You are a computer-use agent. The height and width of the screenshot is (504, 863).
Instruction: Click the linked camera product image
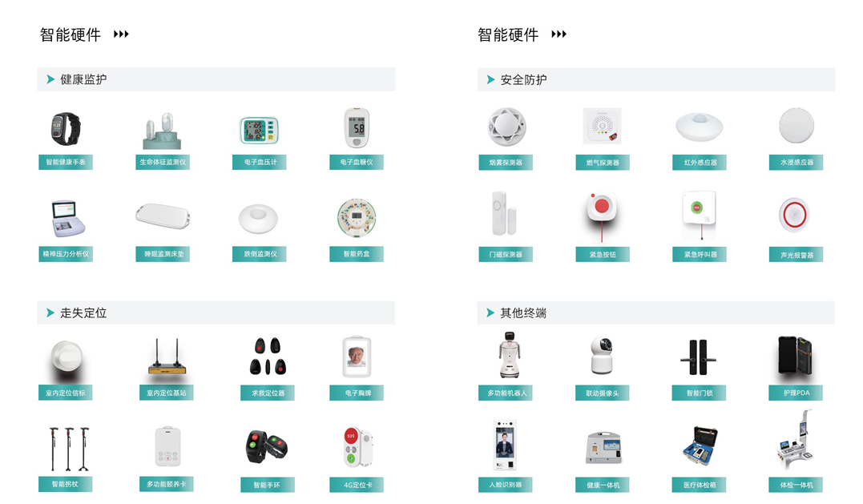tap(602, 356)
